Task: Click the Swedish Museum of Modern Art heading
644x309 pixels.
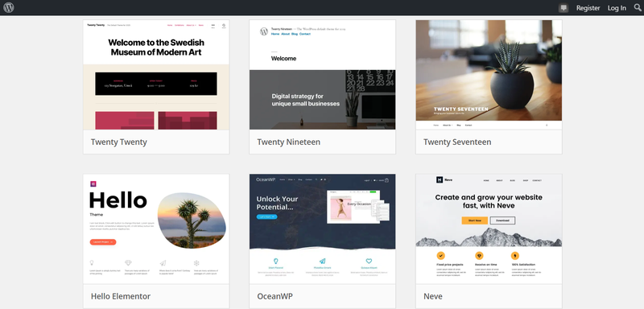Action: point(156,47)
